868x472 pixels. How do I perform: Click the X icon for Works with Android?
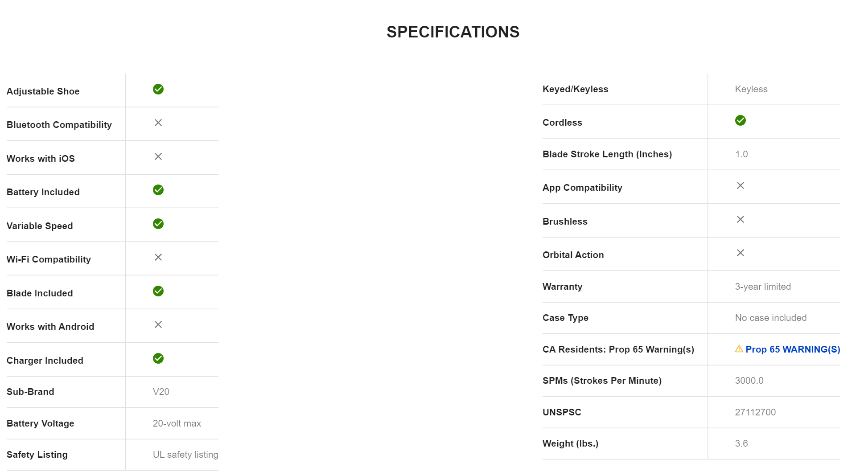(158, 324)
